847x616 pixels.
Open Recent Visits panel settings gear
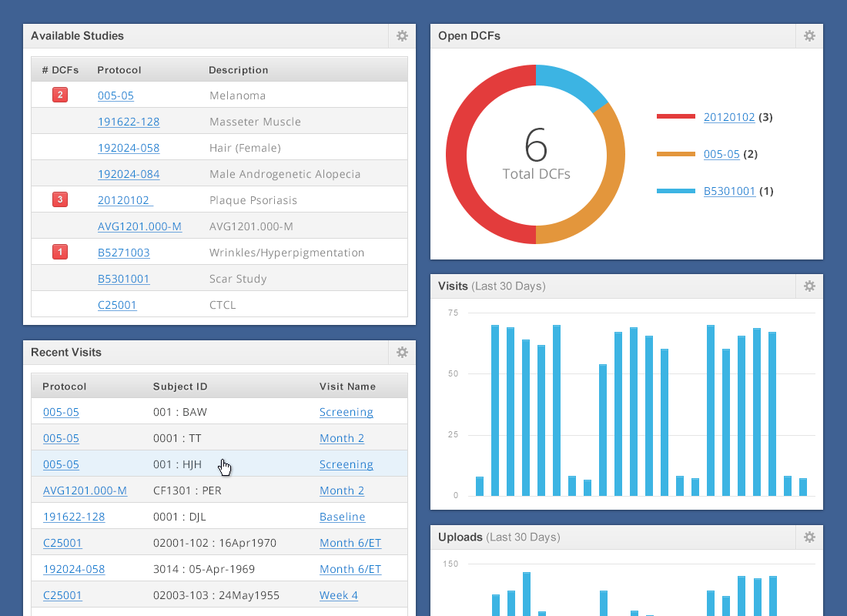[402, 353]
